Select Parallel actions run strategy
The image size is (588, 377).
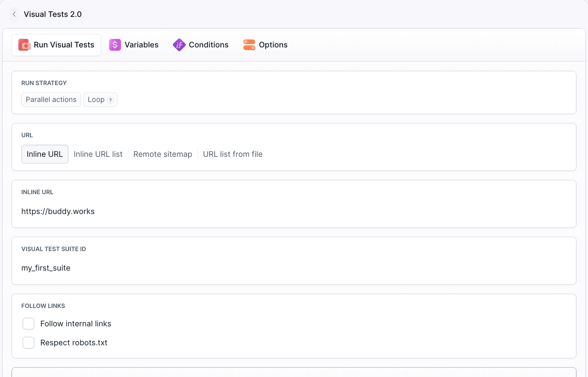[x=51, y=100]
